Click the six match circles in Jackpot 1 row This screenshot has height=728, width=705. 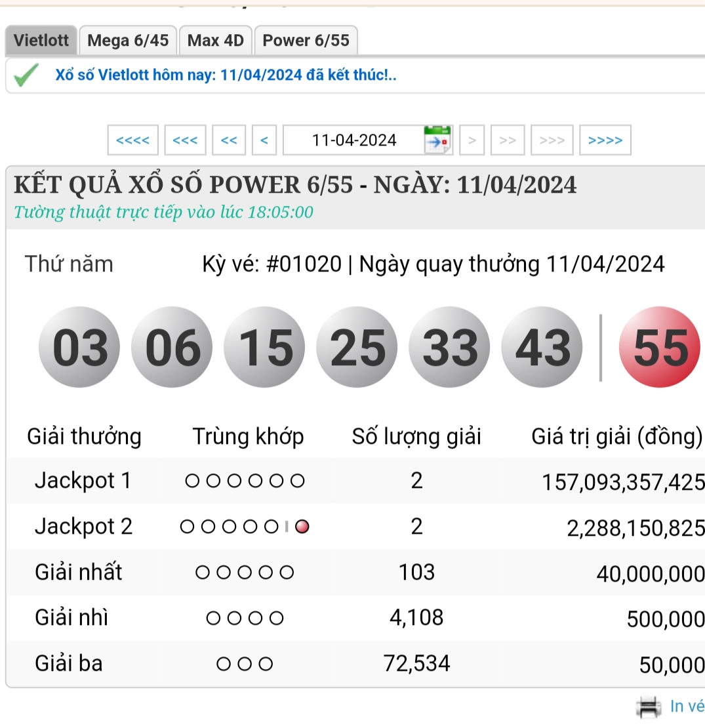(245, 481)
